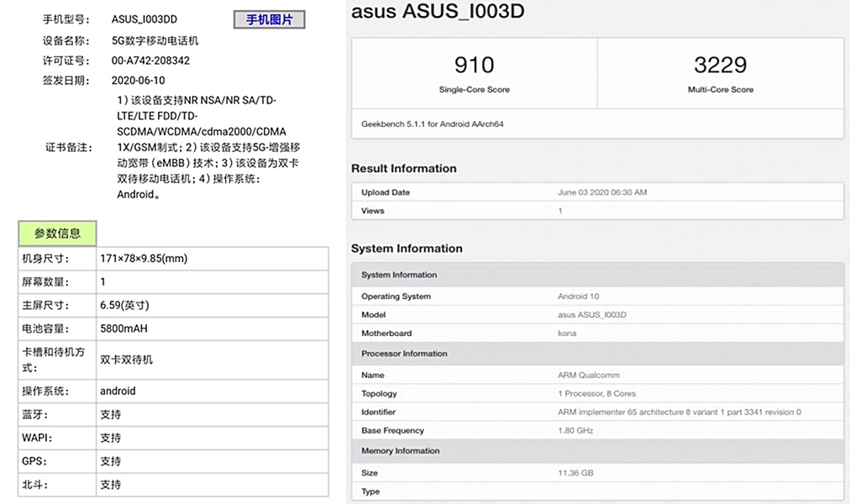
Task: Click the Base Frequency 1.80 GHz value
Action: 575,431
